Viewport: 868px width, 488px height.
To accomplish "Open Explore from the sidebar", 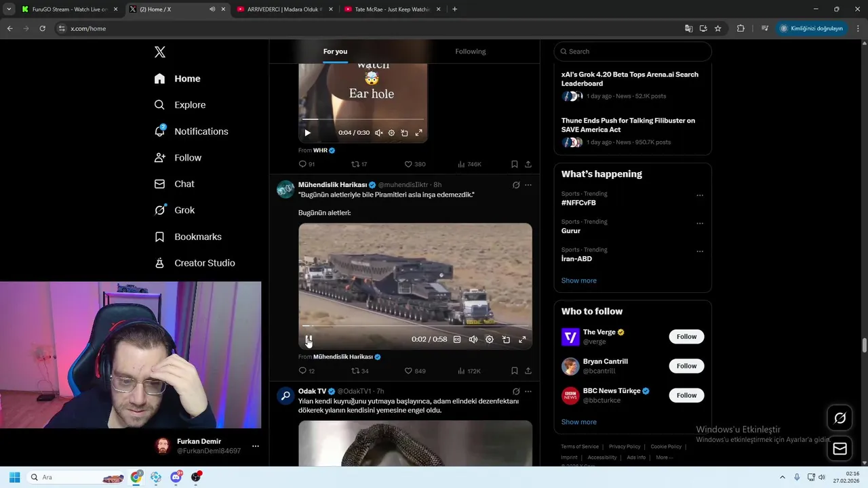I will 180,105.
